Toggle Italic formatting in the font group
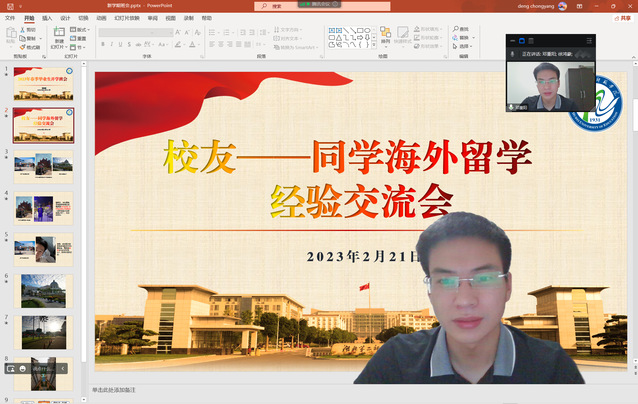 point(111,45)
